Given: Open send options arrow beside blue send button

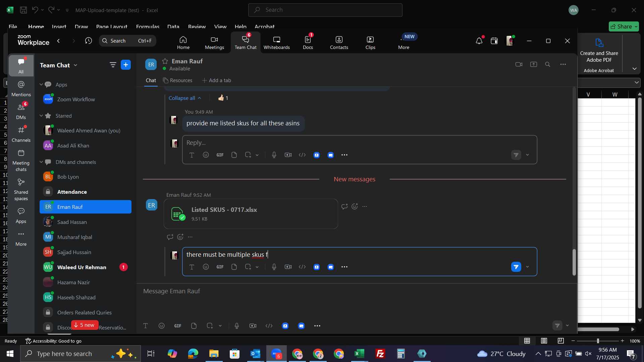Looking at the screenshot, I should point(528,267).
